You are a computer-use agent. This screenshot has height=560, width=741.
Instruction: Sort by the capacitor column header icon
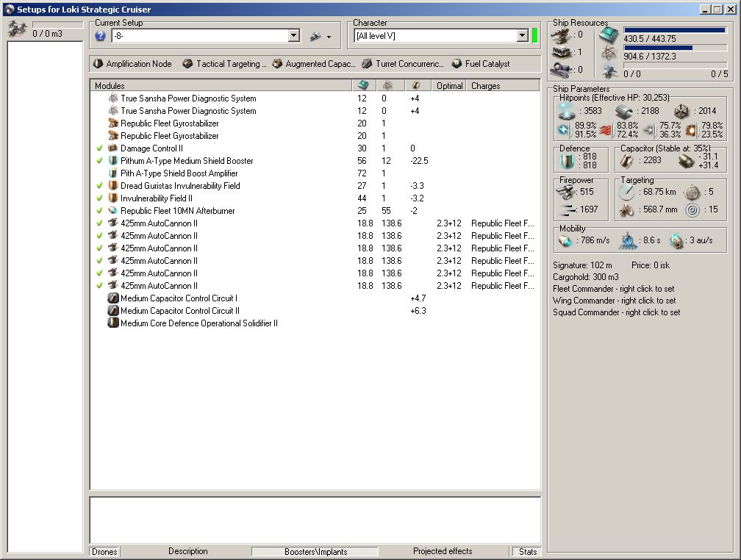416,85
